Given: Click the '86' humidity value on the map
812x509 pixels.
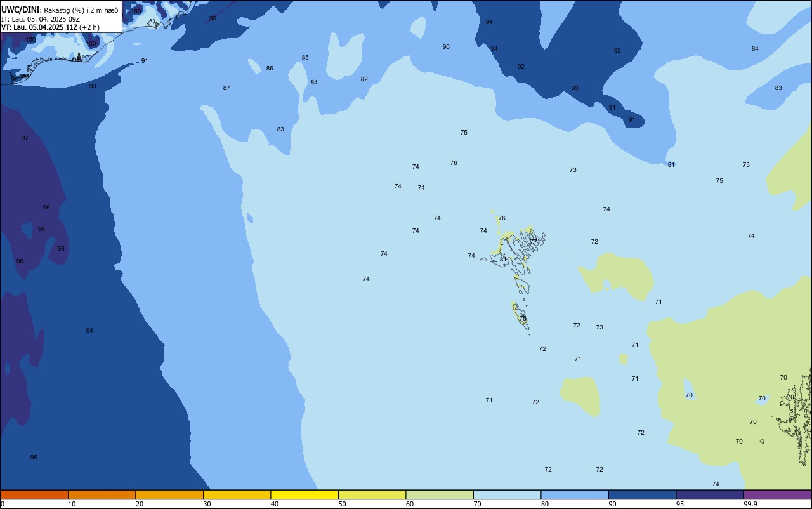Looking at the screenshot, I should [270, 68].
